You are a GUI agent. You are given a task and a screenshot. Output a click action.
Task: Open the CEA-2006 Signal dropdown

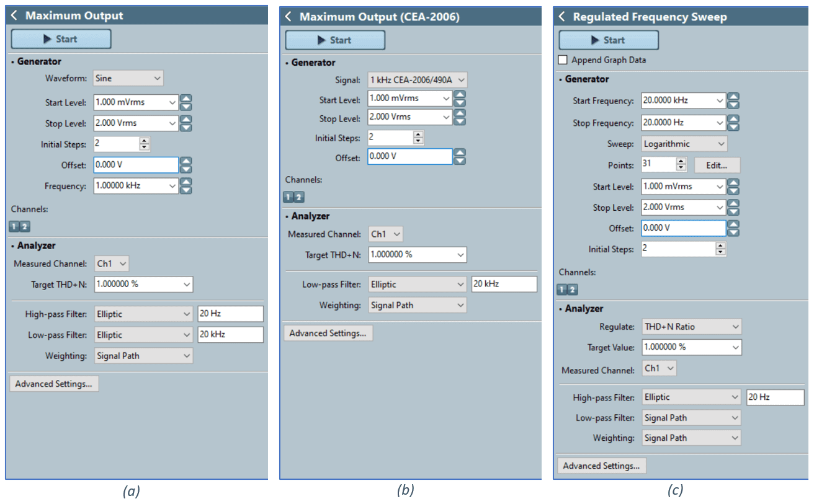click(x=418, y=79)
